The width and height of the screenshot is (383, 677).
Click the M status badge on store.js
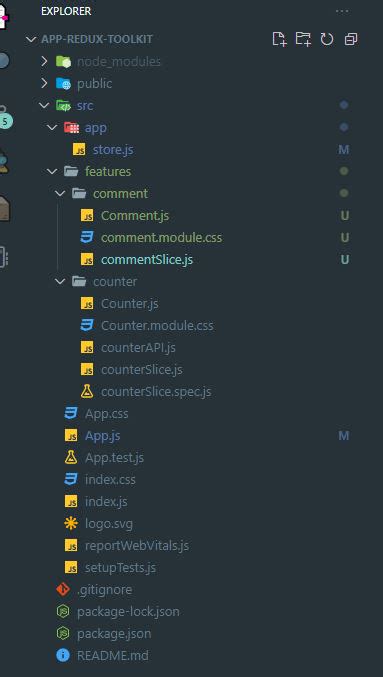coord(344,150)
